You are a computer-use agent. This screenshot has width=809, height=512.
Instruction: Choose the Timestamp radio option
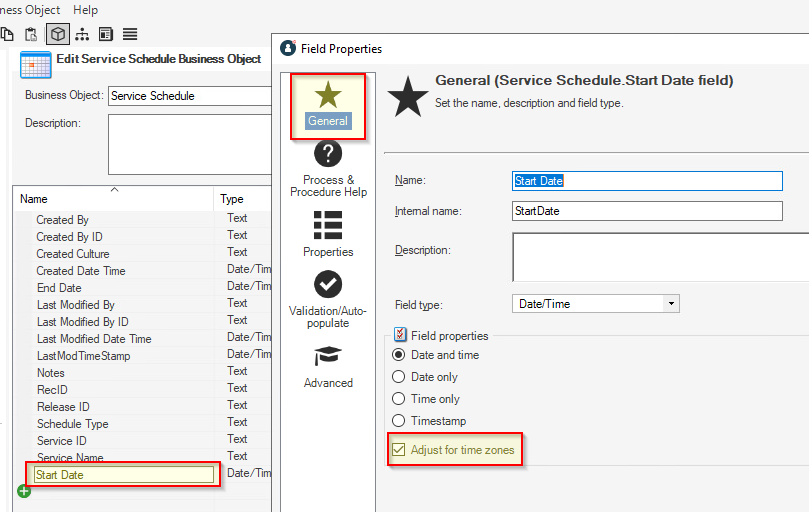point(399,421)
